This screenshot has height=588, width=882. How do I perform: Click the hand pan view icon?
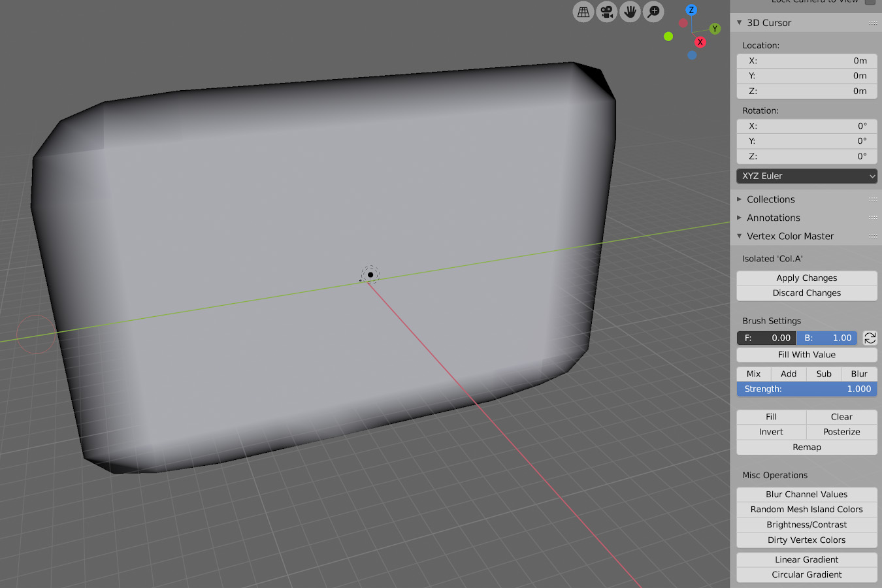(x=630, y=12)
